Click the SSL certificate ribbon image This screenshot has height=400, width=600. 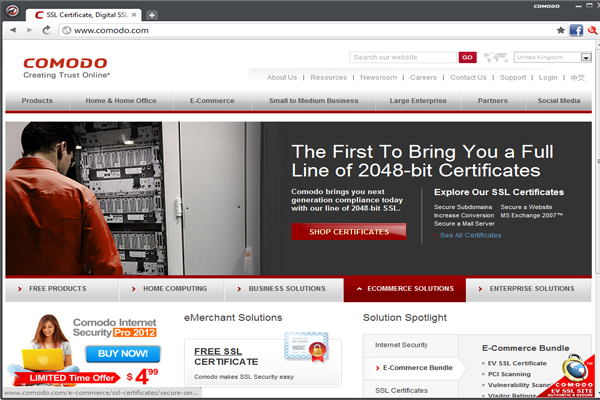click(x=307, y=346)
